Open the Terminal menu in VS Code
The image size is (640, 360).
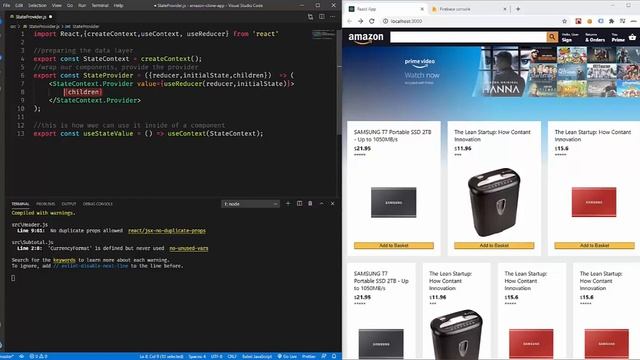(100, 5)
